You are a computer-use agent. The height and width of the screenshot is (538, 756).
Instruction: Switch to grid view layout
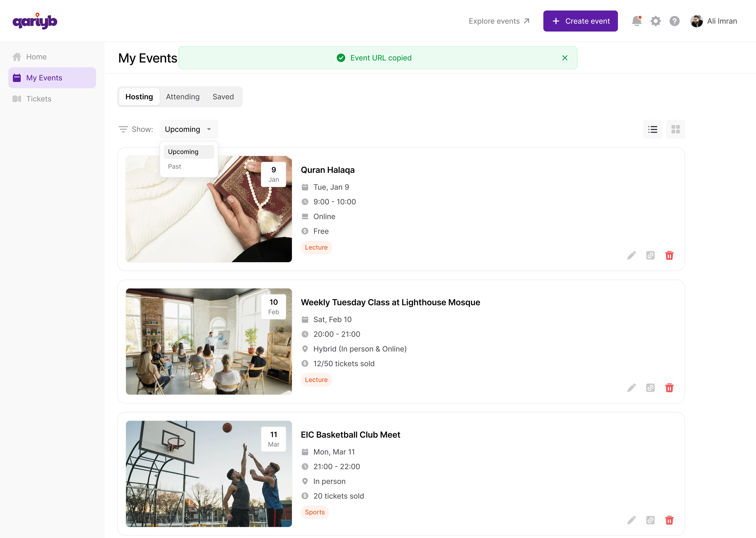pos(675,130)
